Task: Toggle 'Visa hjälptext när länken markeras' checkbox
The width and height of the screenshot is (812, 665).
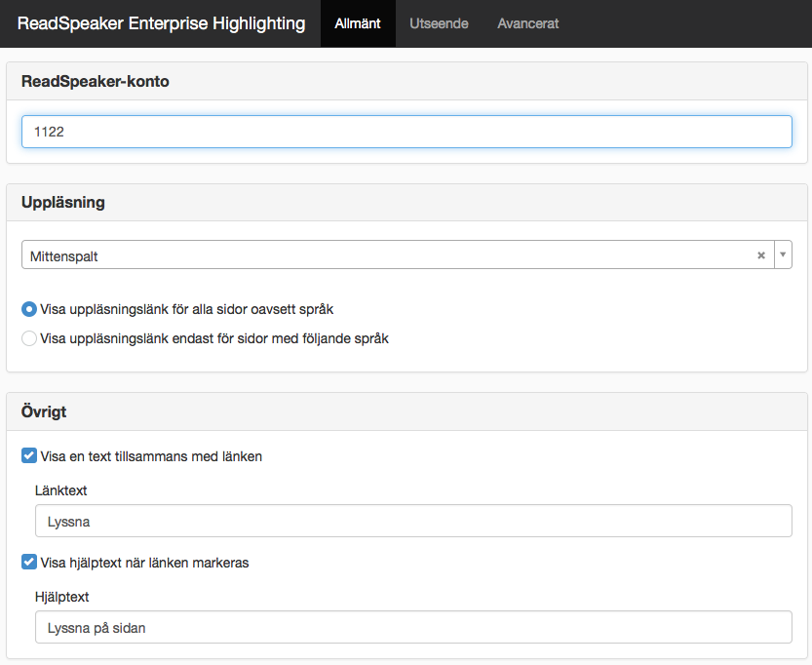Action: click(x=29, y=562)
